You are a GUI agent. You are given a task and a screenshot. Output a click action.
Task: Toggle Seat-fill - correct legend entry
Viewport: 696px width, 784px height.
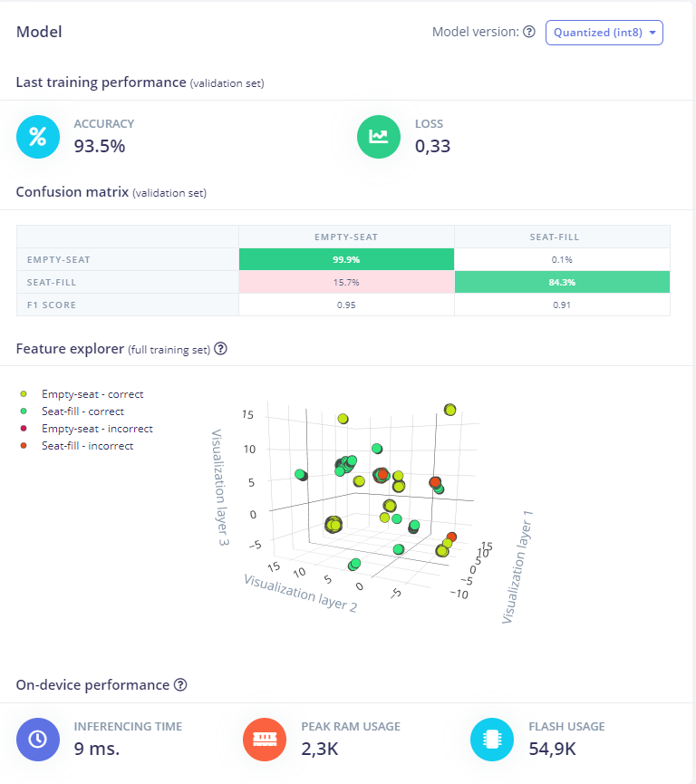(82, 411)
